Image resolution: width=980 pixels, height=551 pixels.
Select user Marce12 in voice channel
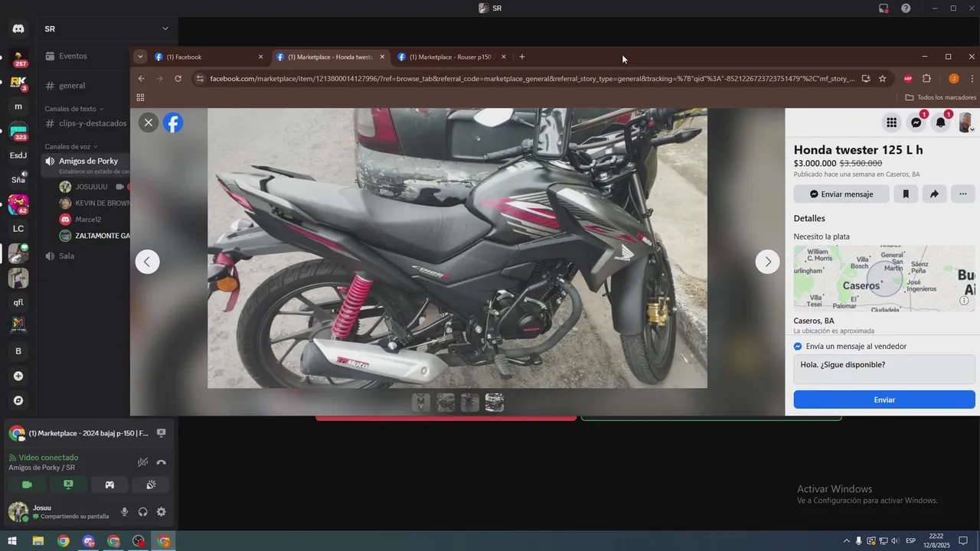click(x=88, y=220)
